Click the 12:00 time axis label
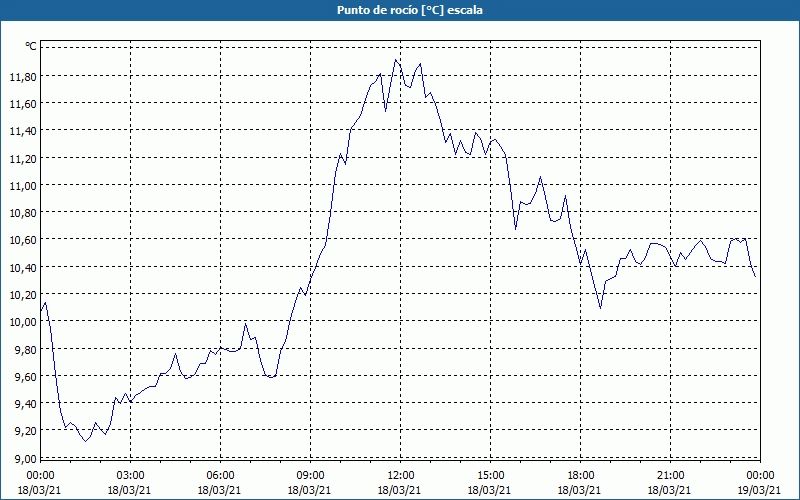Screen dimensions: 800x500 (x=401, y=476)
